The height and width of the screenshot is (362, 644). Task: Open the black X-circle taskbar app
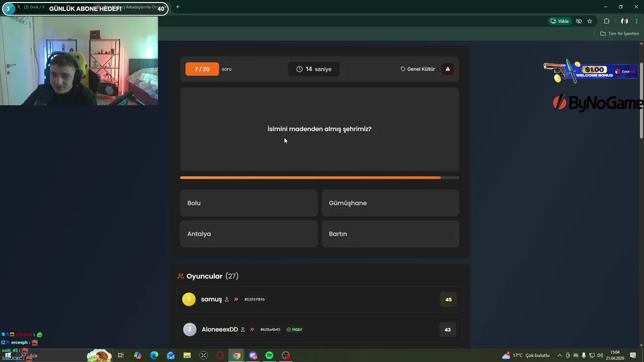point(204,355)
